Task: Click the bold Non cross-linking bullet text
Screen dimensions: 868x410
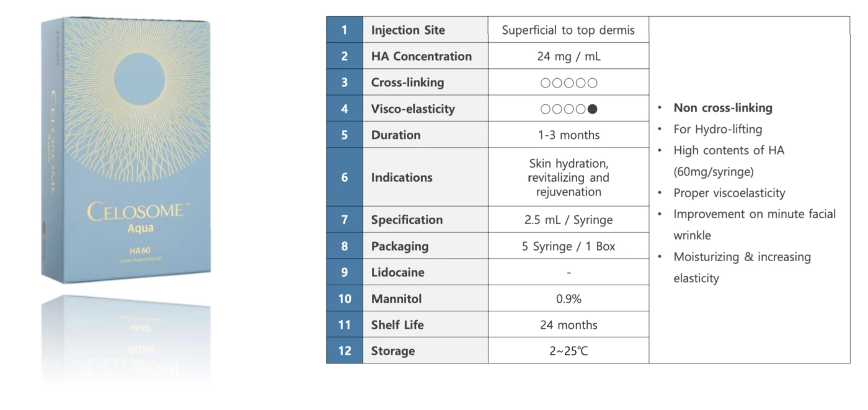Action: [723, 108]
